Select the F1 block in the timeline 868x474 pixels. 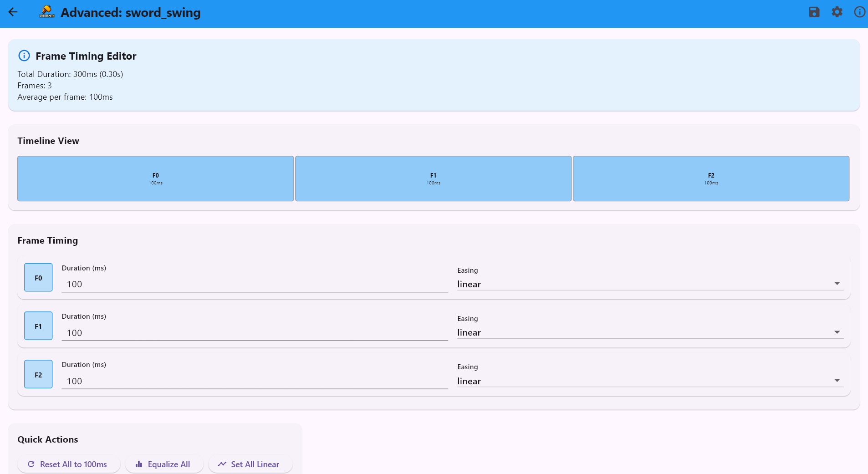click(434, 178)
